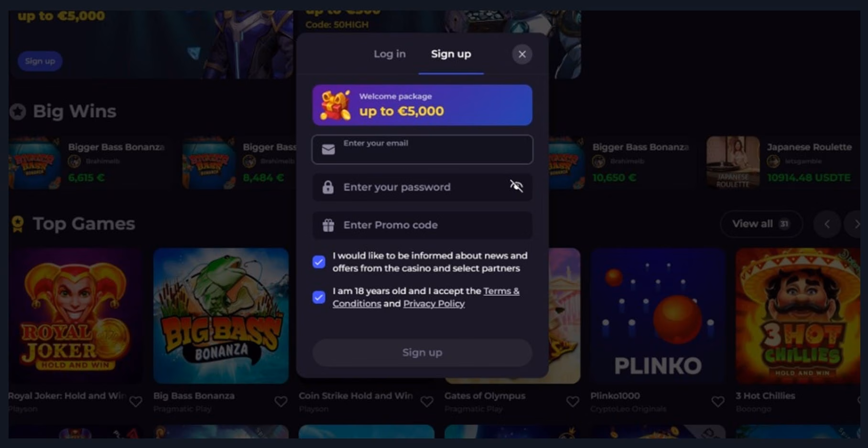Toggle the 18 years old acceptance checkbox
The width and height of the screenshot is (868, 448).
click(319, 297)
